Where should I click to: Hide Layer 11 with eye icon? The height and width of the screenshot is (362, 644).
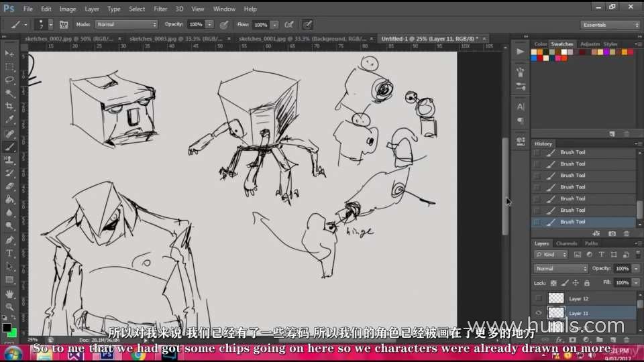click(538, 312)
